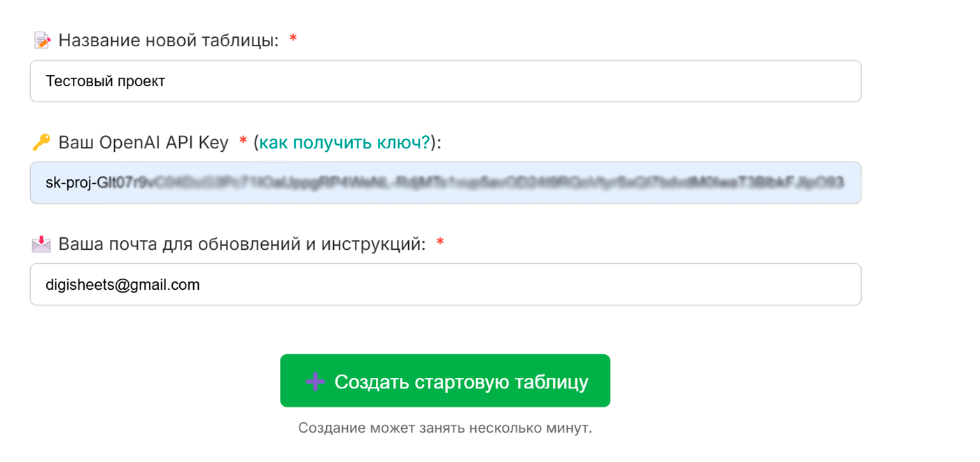Click the 'Название новой таблицы:' label text
Screen dimensions: 980x462
point(169,41)
